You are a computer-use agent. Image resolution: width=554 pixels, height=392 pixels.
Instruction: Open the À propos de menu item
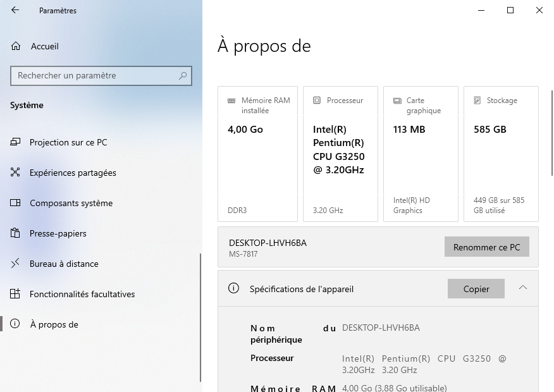pyautogui.click(x=54, y=324)
